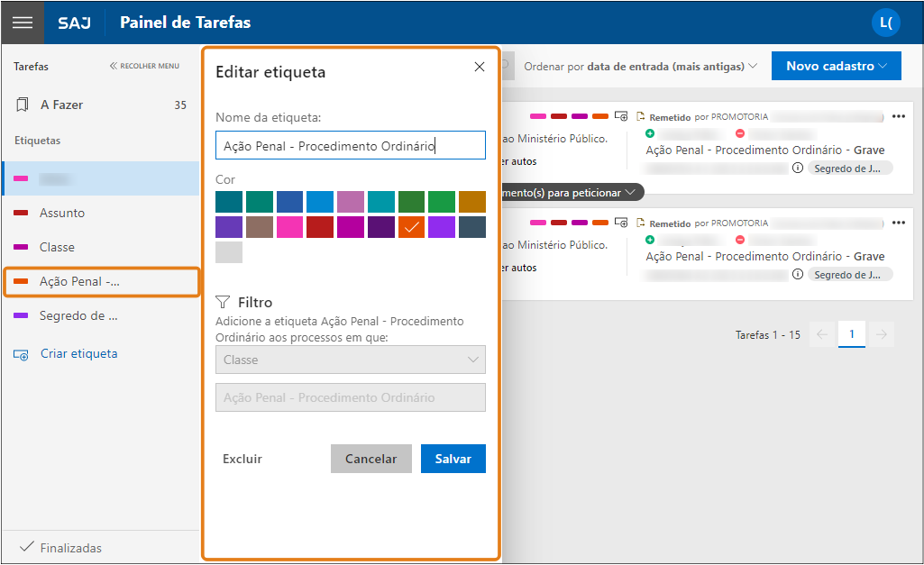Image resolution: width=924 pixels, height=565 pixels.
Task: Click the user avatar in header
Action: pos(885,23)
